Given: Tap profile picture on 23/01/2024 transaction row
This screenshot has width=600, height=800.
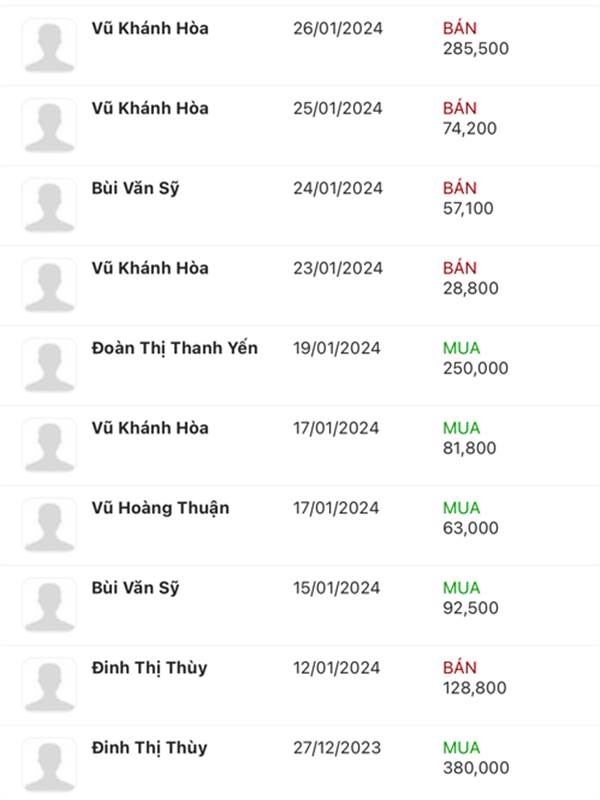Looking at the screenshot, I should [49, 285].
